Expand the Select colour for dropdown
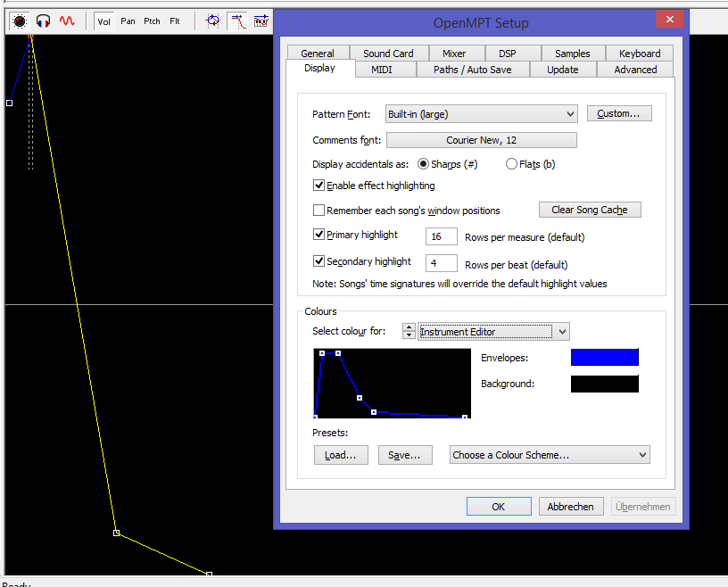Viewport: 728px width, 587px height. click(x=561, y=332)
